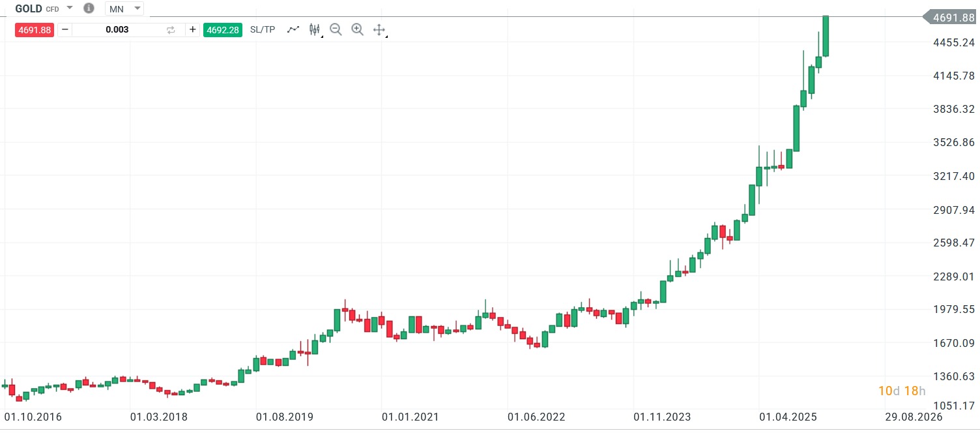Click the volume input field showing 0.003
Image resolution: width=980 pixels, height=433 pixels.
(x=117, y=30)
